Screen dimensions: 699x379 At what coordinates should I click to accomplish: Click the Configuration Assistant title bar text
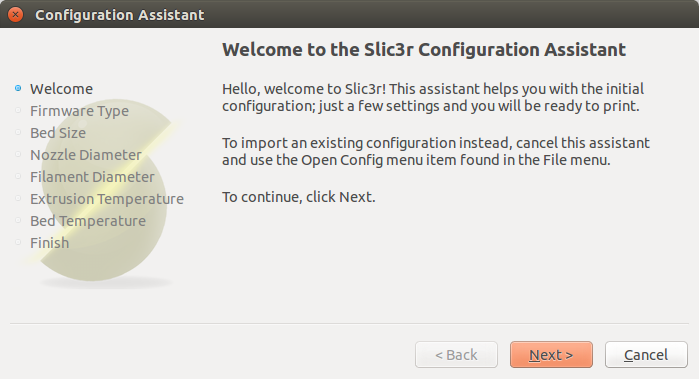click(x=119, y=15)
